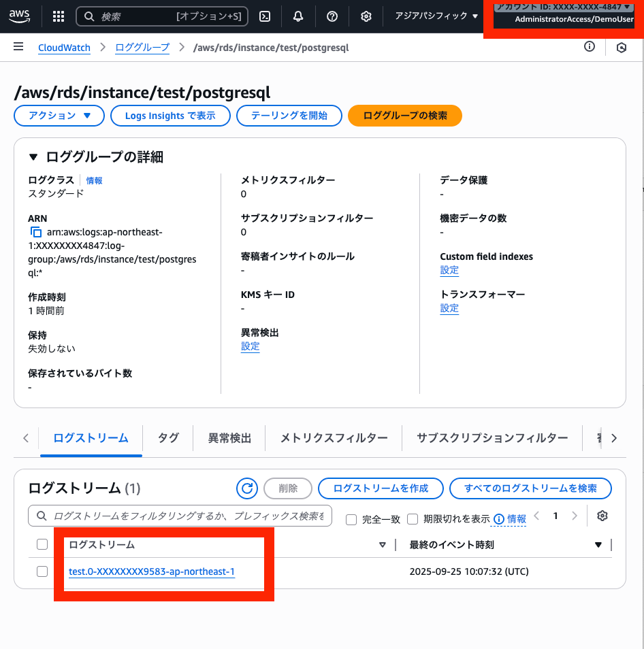Click 設定 link under Custom field indexes
Viewport: 644px width, 649px height.
(449, 270)
